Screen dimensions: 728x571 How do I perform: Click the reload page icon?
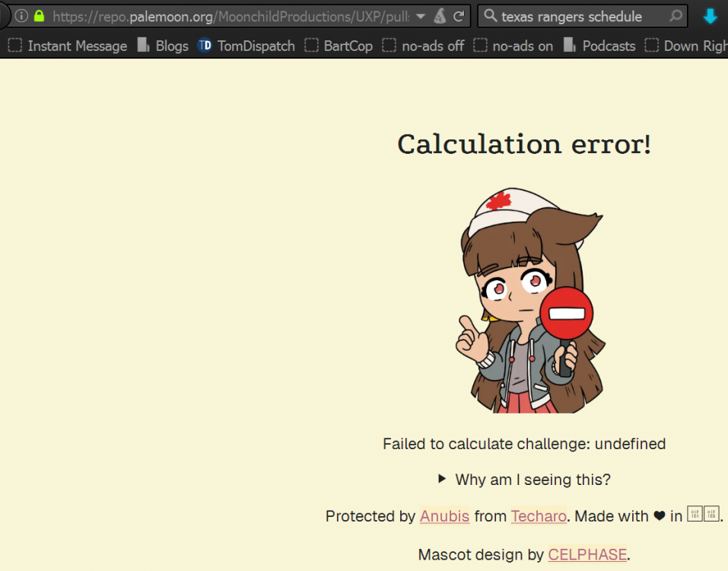click(x=459, y=16)
